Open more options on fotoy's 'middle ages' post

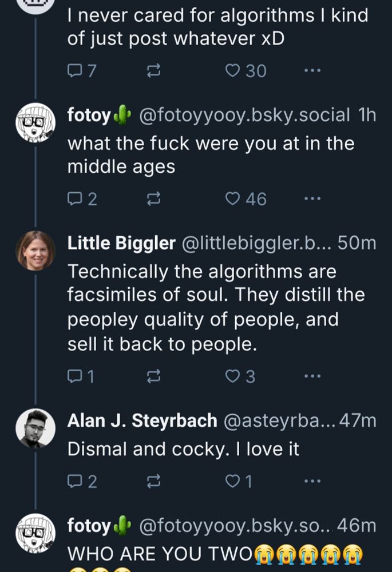(312, 198)
